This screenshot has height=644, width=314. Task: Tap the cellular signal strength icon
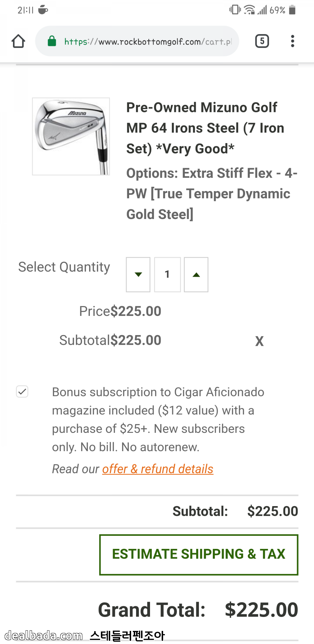click(262, 10)
